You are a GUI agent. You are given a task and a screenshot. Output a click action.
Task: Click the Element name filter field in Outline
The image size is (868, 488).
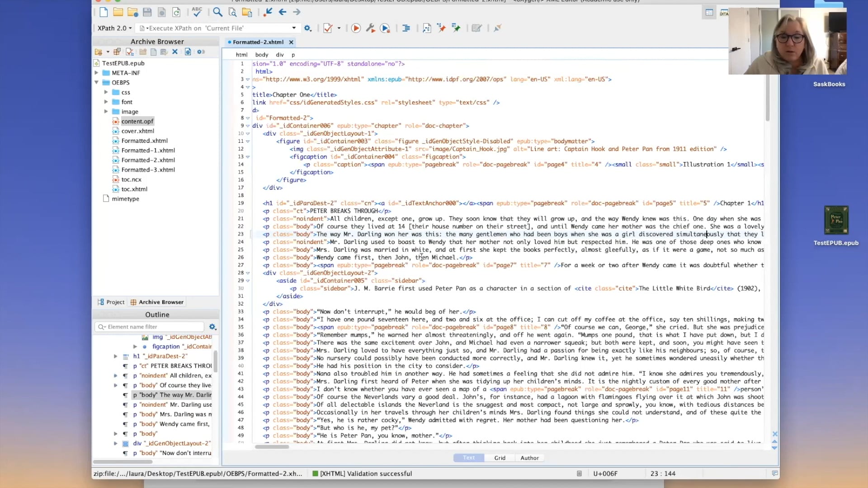(149, 326)
